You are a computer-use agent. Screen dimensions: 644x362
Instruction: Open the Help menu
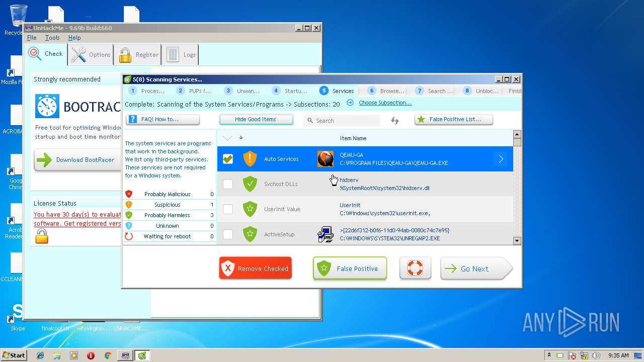tap(74, 38)
